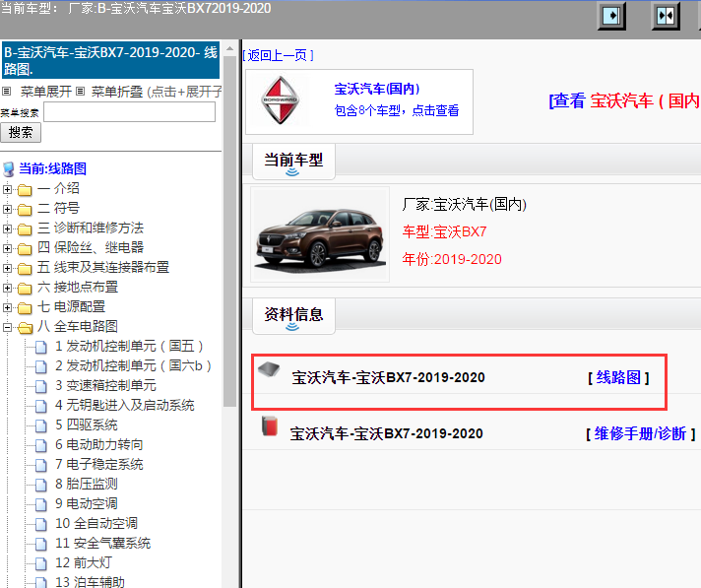Click the single-arrow panel toggle icon at top right
The width and height of the screenshot is (701, 588).
click(613, 16)
